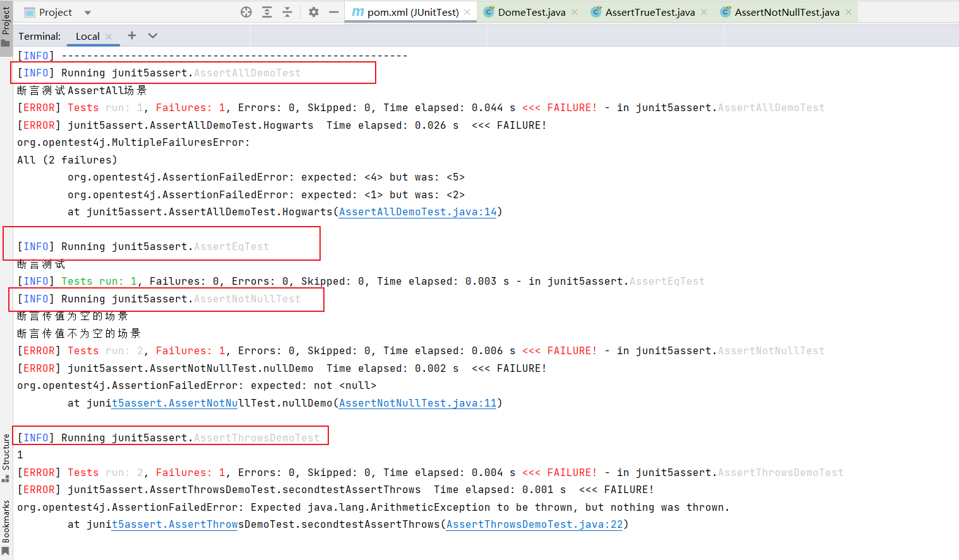Screen dimensions: 959x560
Task: Close the DomeTest.java editor tab
Action: 575,12
